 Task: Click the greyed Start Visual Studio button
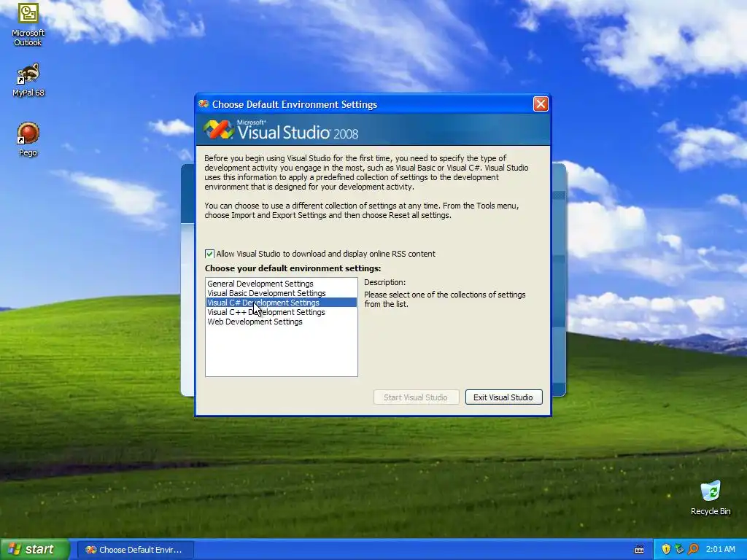coord(416,397)
